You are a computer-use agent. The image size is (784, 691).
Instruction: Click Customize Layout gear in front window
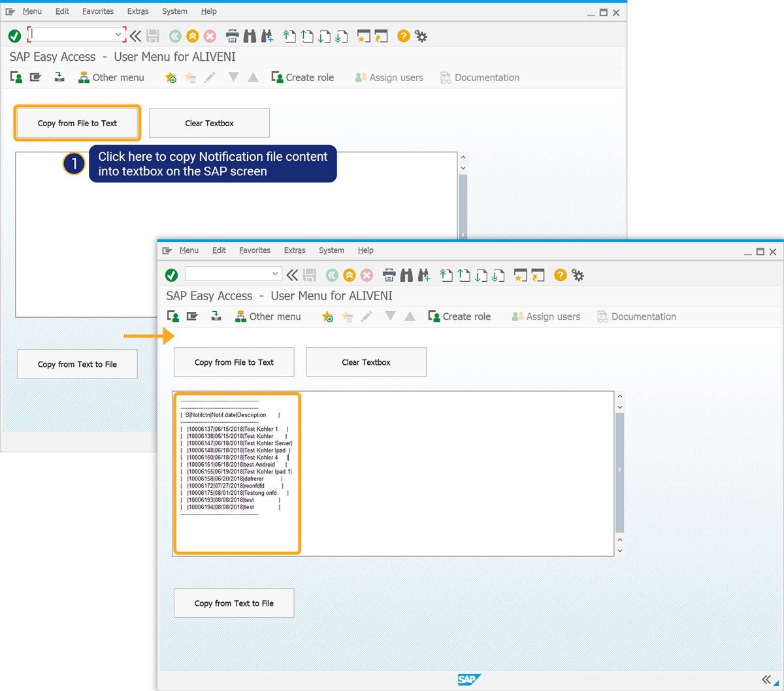(578, 275)
